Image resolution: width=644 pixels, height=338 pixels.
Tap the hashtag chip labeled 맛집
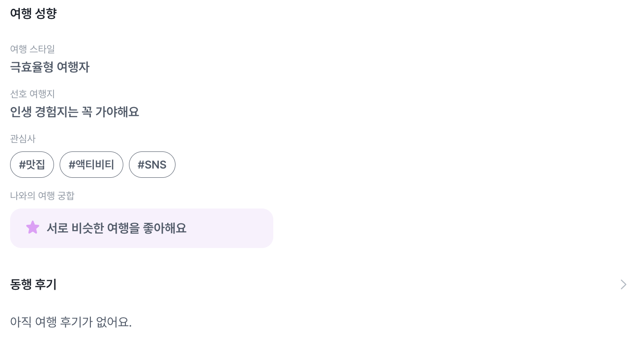pos(32,165)
